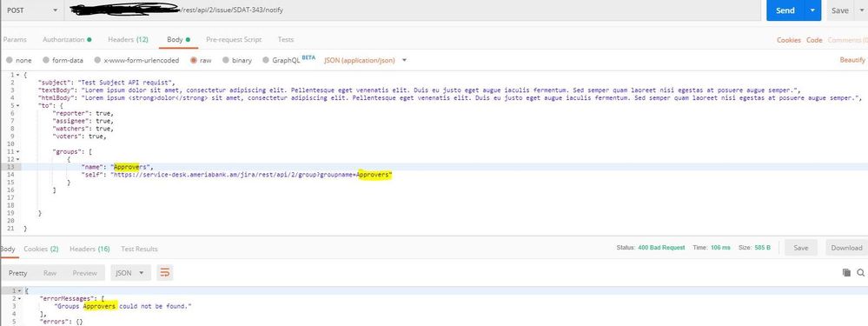Save the response
868x326 pixels.
click(800, 248)
